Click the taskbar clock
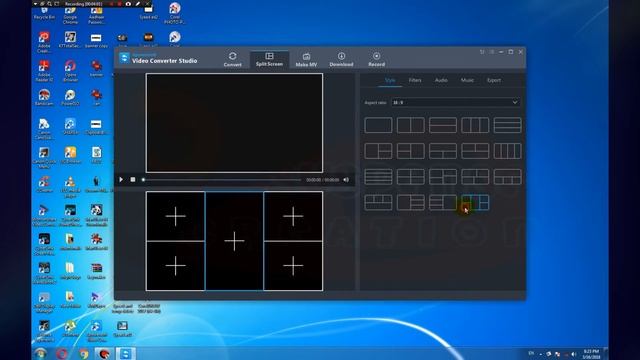Screen dimensions: 640x360 click(x=591, y=354)
